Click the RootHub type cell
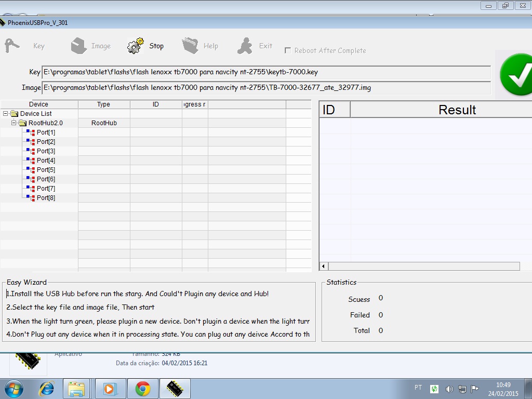 coord(104,123)
